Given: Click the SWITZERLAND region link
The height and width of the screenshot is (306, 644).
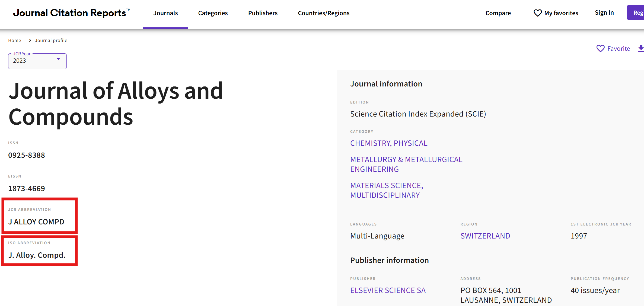Looking at the screenshot, I should pyautogui.click(x=485, y=236).
